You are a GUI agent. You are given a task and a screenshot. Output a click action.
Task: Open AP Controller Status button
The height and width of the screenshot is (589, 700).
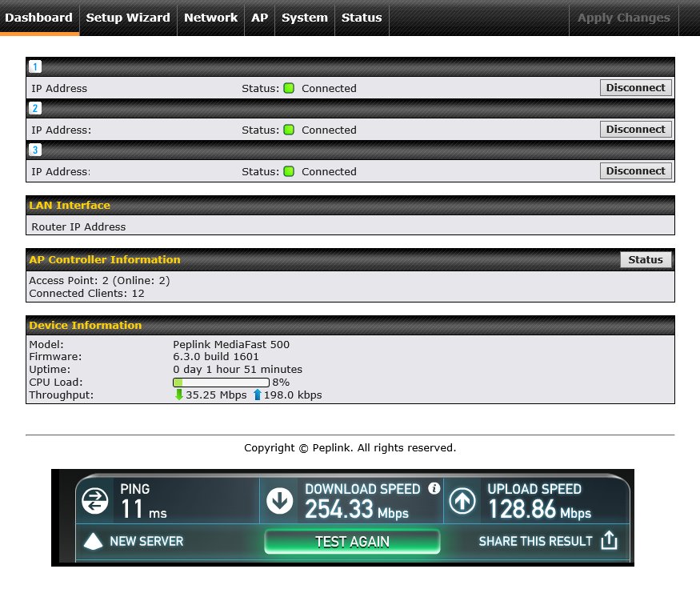(646, 259)
